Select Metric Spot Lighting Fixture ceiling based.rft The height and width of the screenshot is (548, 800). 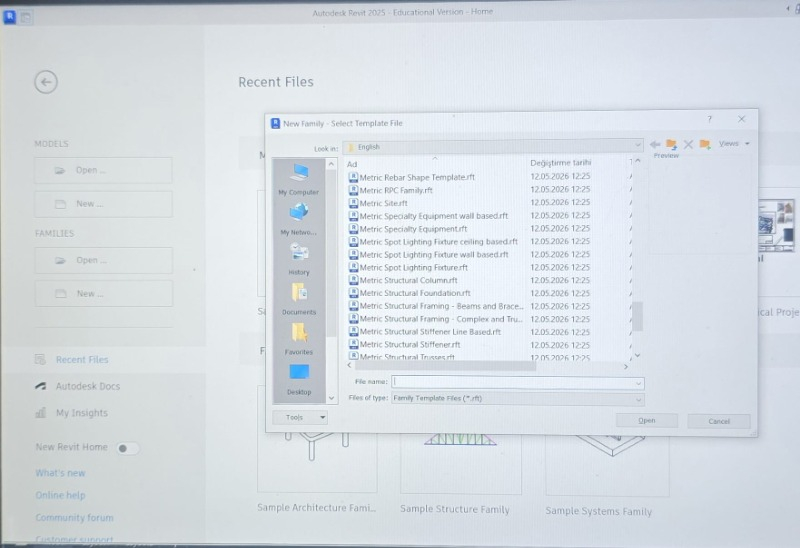tap(438, 242)
